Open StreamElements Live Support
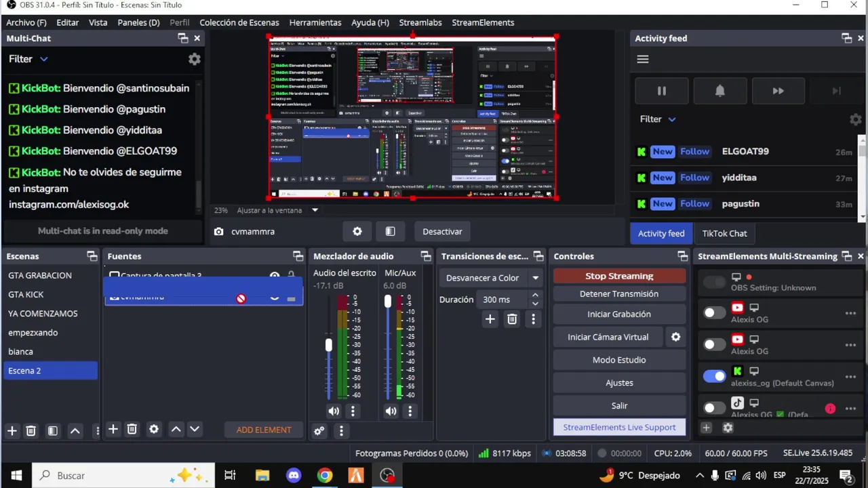 tap(619, 427)
